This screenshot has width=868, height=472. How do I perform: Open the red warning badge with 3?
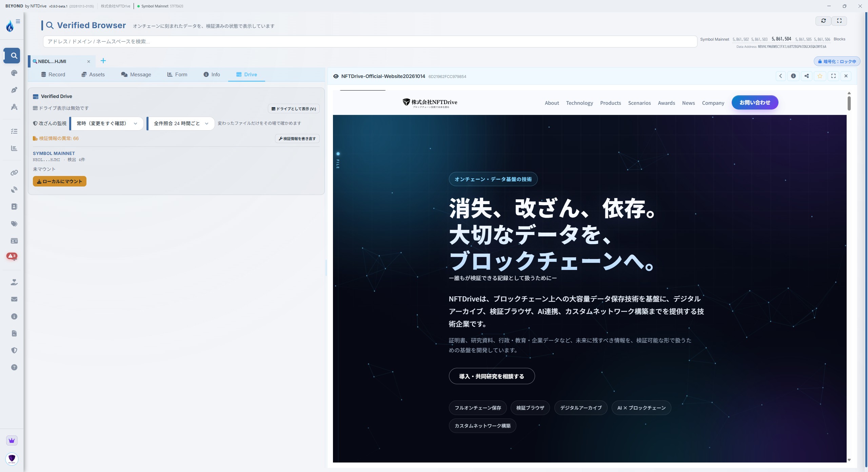point(12,256)
